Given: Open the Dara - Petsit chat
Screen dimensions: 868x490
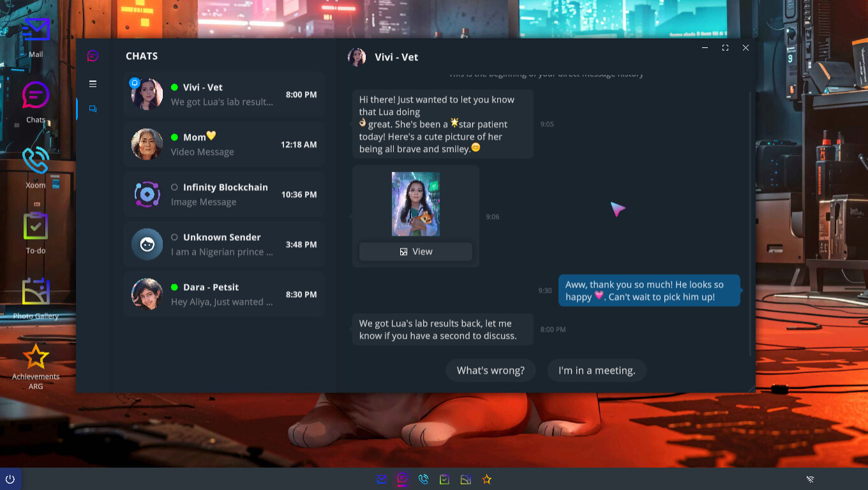Looking at the screenshot, I should pyautogui.click(x=224, y=295).
